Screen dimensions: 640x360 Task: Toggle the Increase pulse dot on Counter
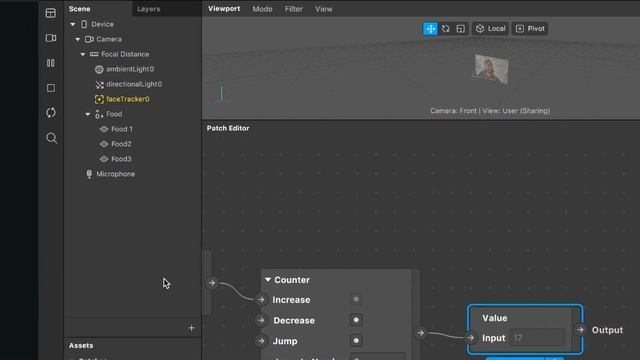[x=356, y=300]
